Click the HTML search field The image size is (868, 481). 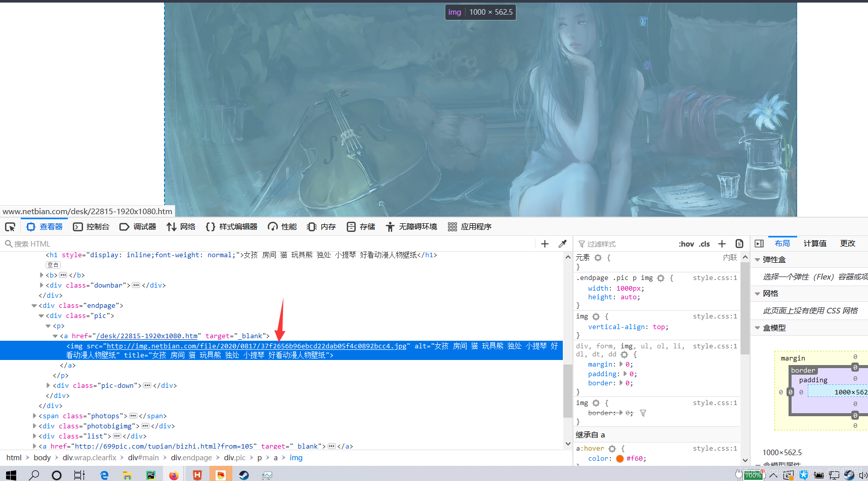pyautogui.click(x=268, y=244)
